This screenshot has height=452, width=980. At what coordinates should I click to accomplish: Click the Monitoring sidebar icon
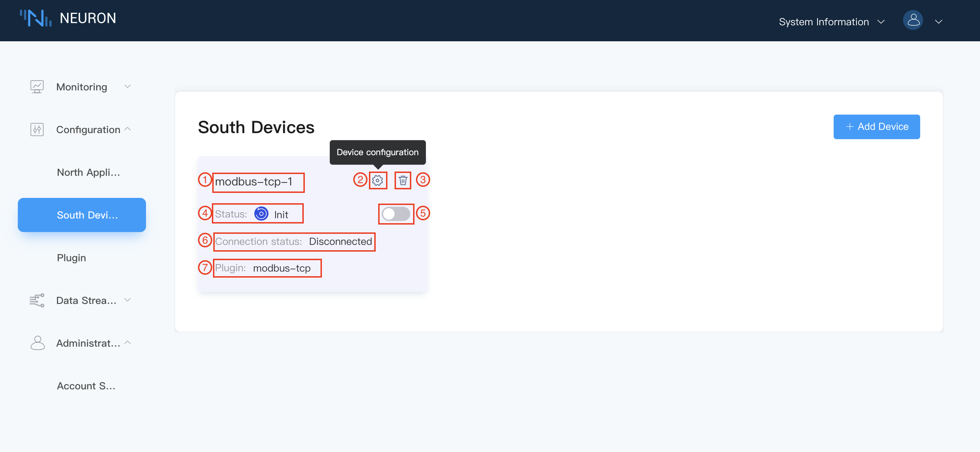click(37, 87)
